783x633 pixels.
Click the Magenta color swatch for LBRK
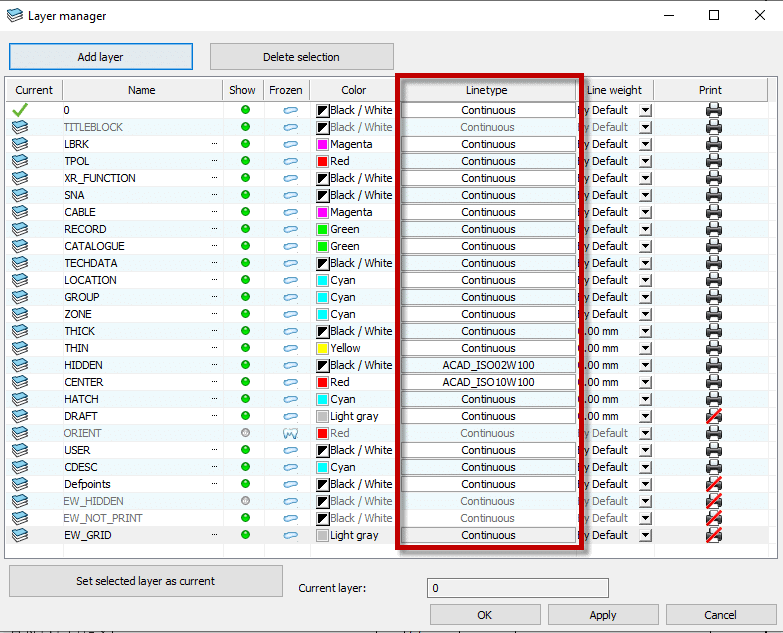323,144
